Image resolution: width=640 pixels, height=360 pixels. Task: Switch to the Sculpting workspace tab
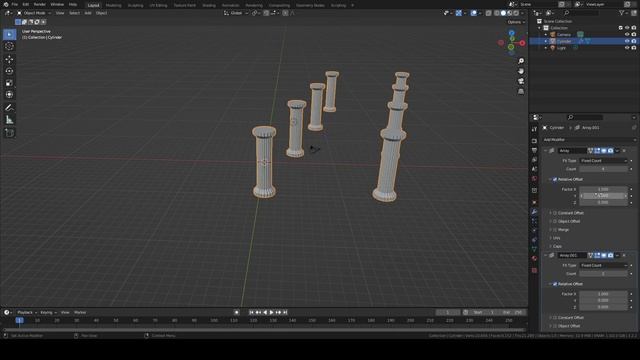coord(136,5)
